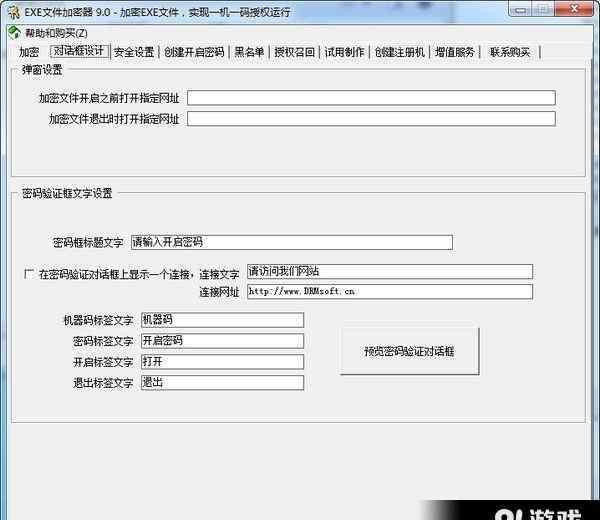Close the EXE文件加密器 window
600x520 pixels.
pos(574,9)
